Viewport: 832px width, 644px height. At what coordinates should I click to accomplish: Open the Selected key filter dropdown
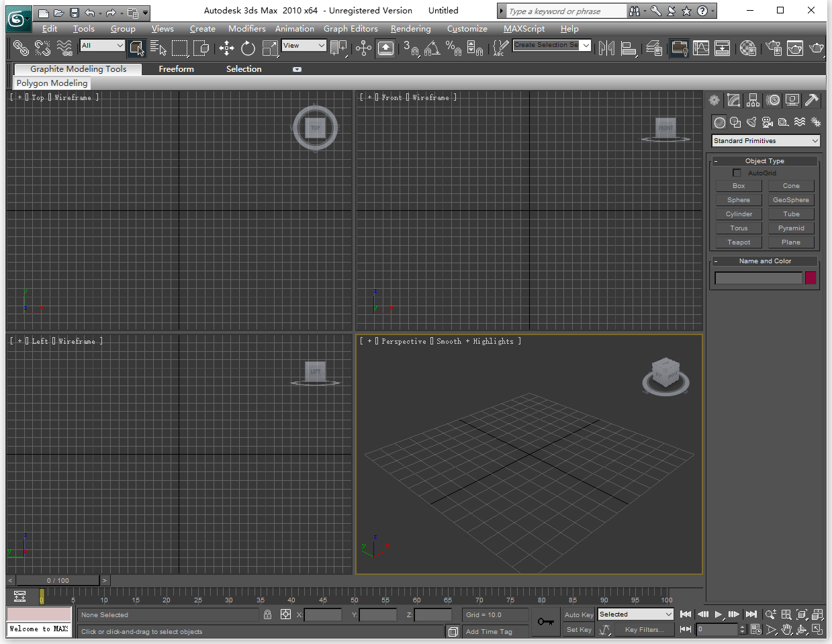tap(635, 614)
